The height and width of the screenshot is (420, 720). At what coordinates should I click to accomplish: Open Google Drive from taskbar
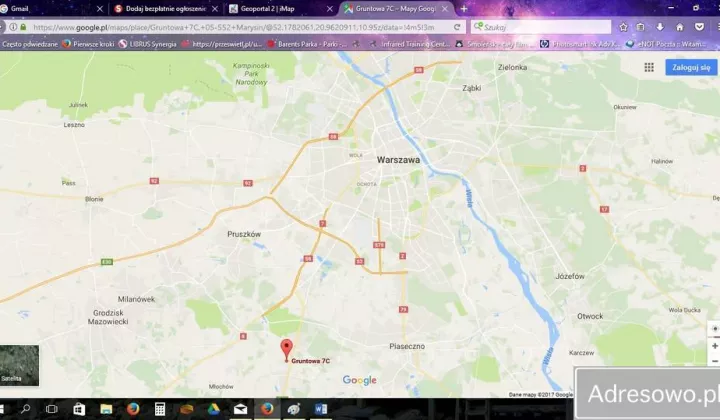click(x=213, y=409)
